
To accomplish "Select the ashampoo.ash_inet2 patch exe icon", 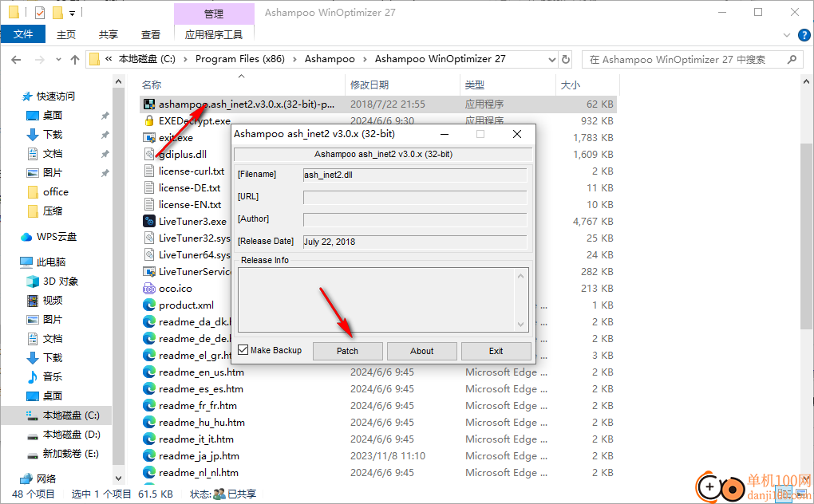I will coord(149,104).
